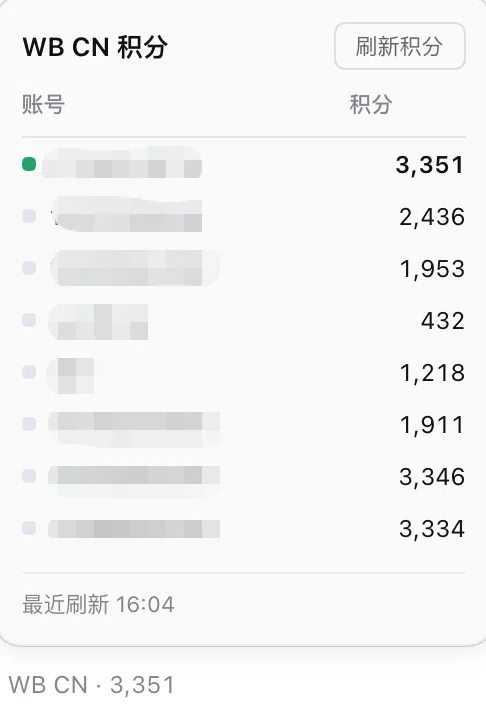Click the 账号 column header
Viewport: 486px width, 712px height.
pyautogui.click(x=44, y=104)
